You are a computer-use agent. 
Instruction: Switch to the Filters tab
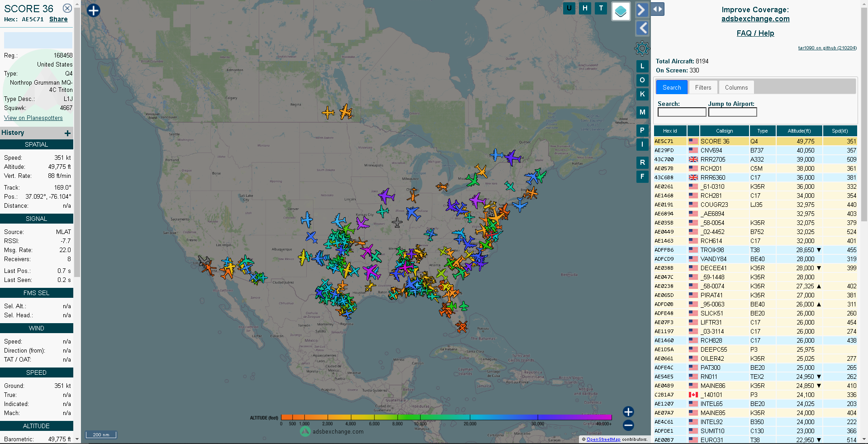[x=703, y=87]
